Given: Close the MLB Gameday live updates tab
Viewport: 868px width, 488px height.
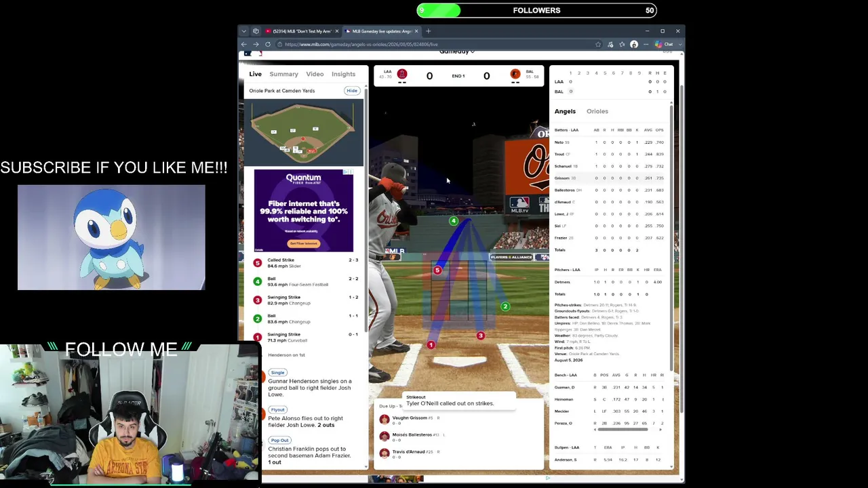Looking at the screenshot, I should [416, 31].
